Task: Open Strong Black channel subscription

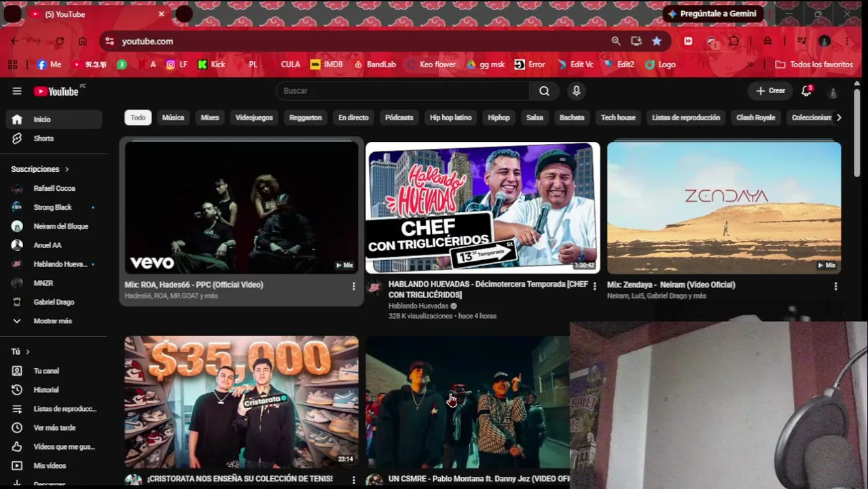Action: [x=54, y=207]
